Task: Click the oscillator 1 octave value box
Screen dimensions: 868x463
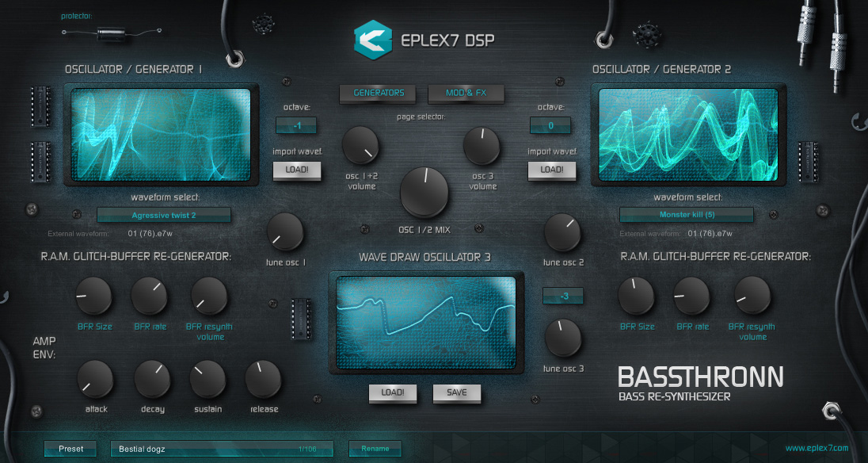Action: click(297, 126)
